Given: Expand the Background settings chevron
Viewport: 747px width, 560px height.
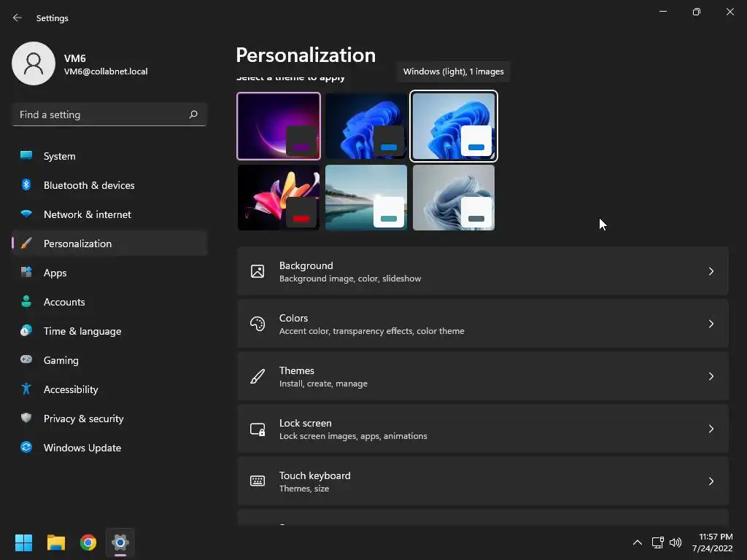Looking at the screenshot, I should click(x=711, y=271).
